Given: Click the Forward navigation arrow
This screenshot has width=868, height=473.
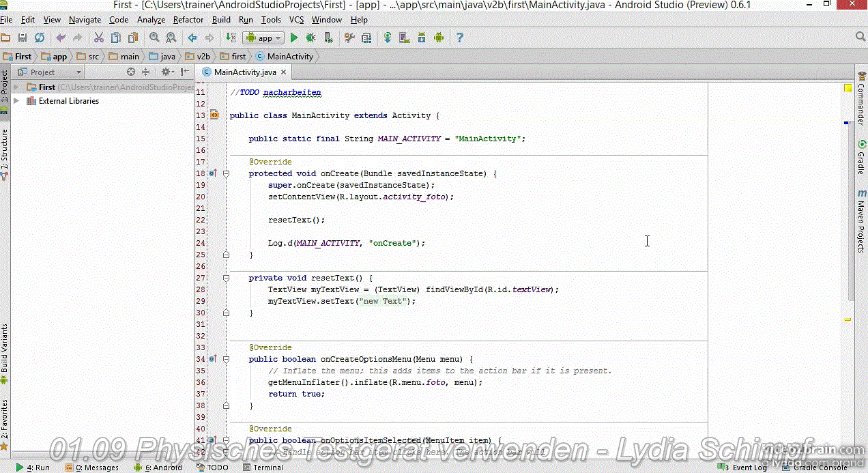Looking at the screenshot, I should click(209, 38).
